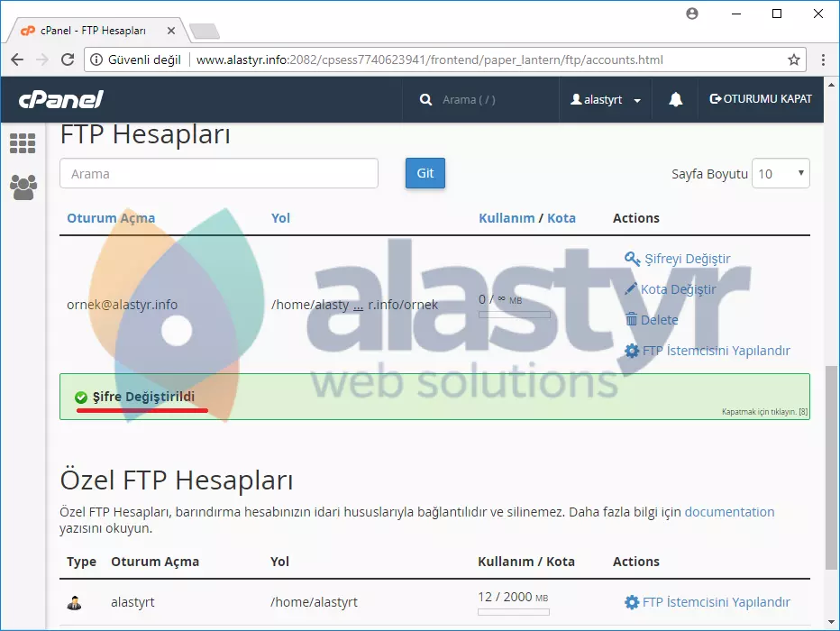Expand the alastyrt user dropdown
The width and height of the screenshot is (840, 631).
click(606, 100)
